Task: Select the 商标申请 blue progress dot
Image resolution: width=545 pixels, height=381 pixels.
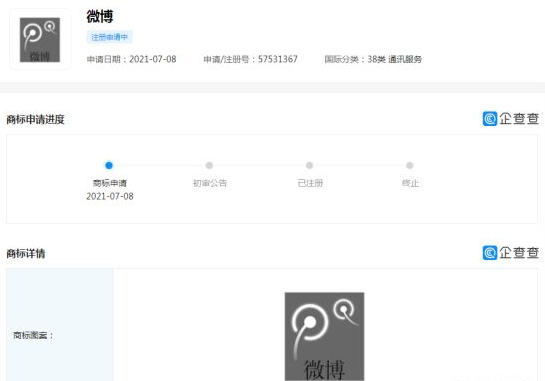Action: coord(109,165)
